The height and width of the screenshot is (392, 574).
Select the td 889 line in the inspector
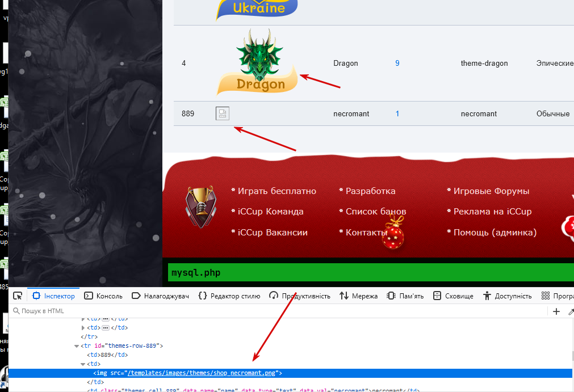coord(107,355)
